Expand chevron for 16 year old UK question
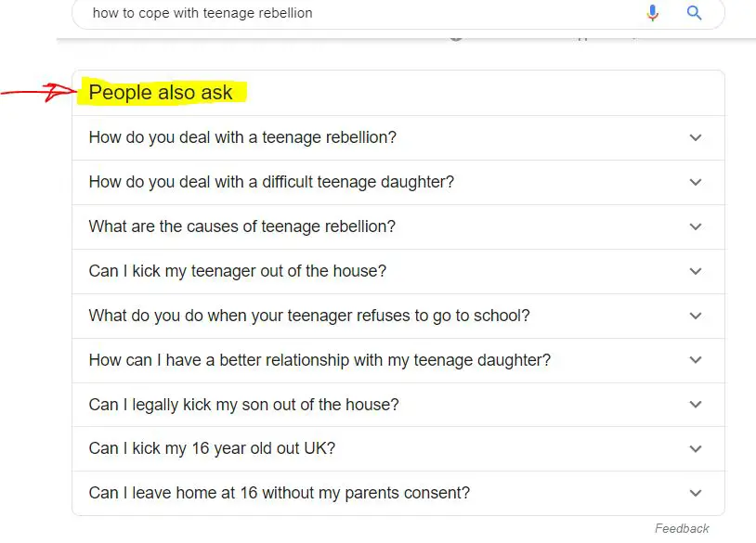The width and height of the screenshot is (756, 543). (x=696, y=449)
